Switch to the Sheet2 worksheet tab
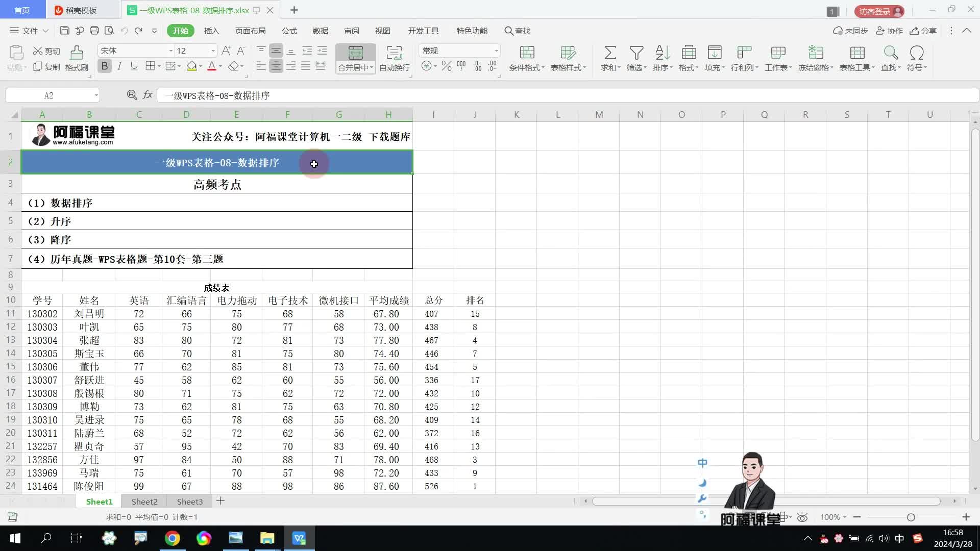 (x=144, y=502)
